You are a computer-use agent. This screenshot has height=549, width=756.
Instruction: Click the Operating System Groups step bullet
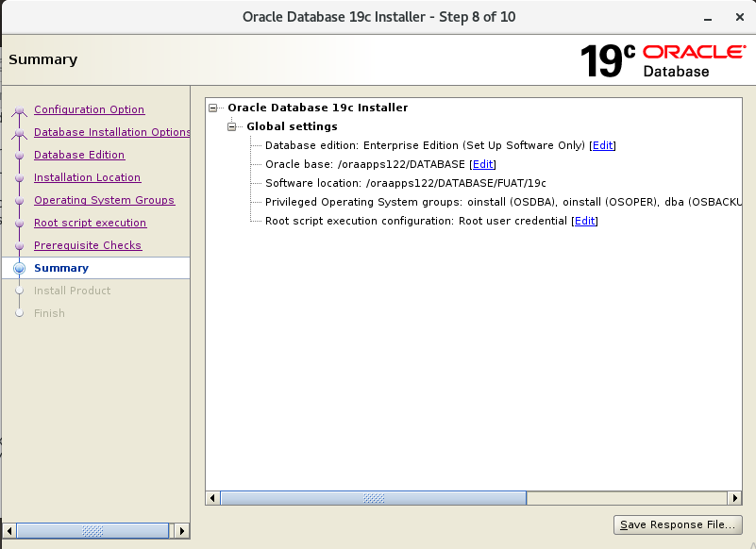pyautogui.click(x=19, y=201)
